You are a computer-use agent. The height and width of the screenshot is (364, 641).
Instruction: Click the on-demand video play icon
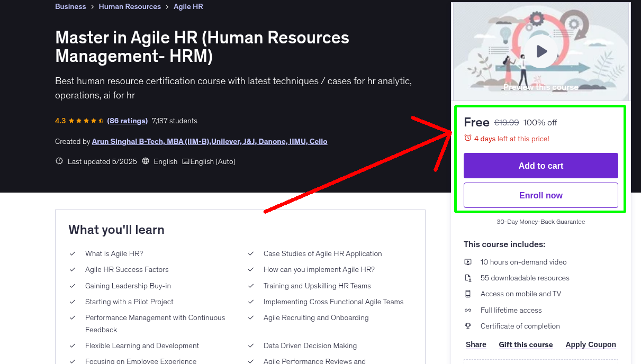468,262
